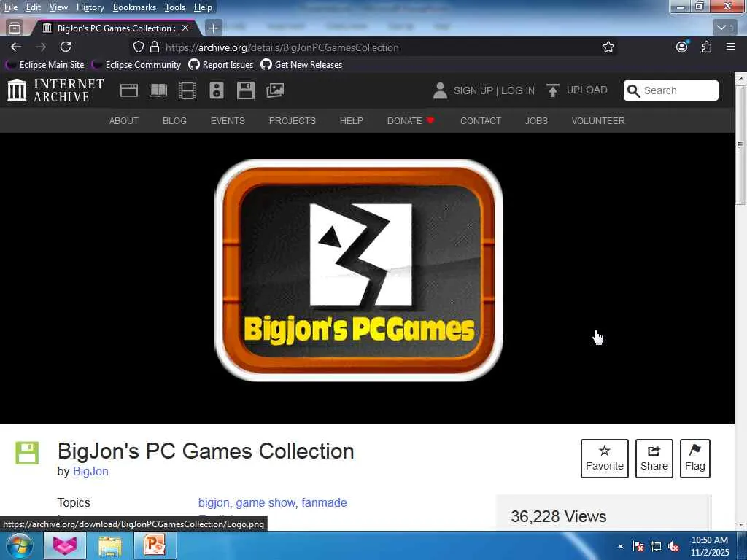Click the Share button

click(654, 458)
